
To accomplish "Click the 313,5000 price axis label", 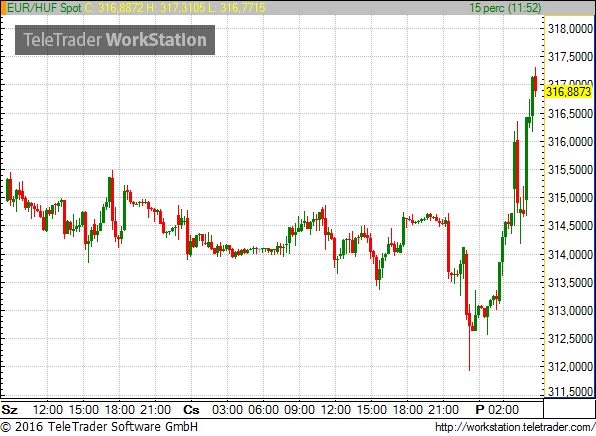I will click(570, 282).
